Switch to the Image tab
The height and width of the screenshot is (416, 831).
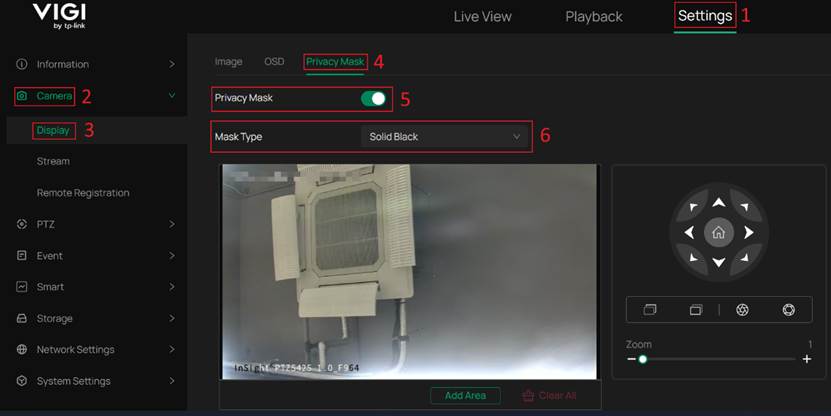228,61
